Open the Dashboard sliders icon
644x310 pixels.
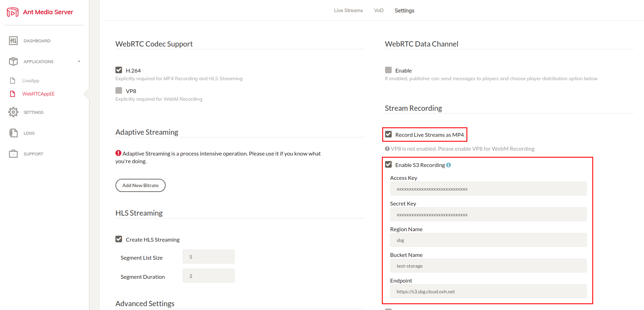pos(13,41)
